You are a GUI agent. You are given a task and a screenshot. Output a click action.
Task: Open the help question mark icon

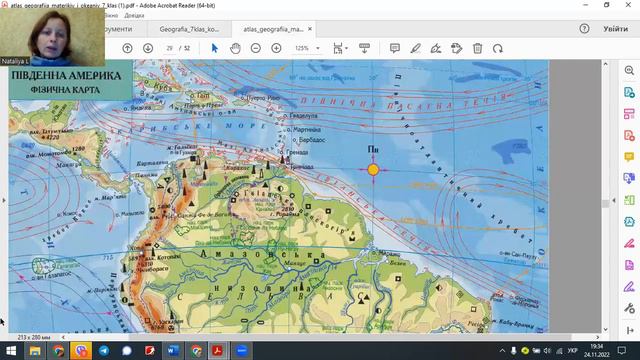coord(584,29)
